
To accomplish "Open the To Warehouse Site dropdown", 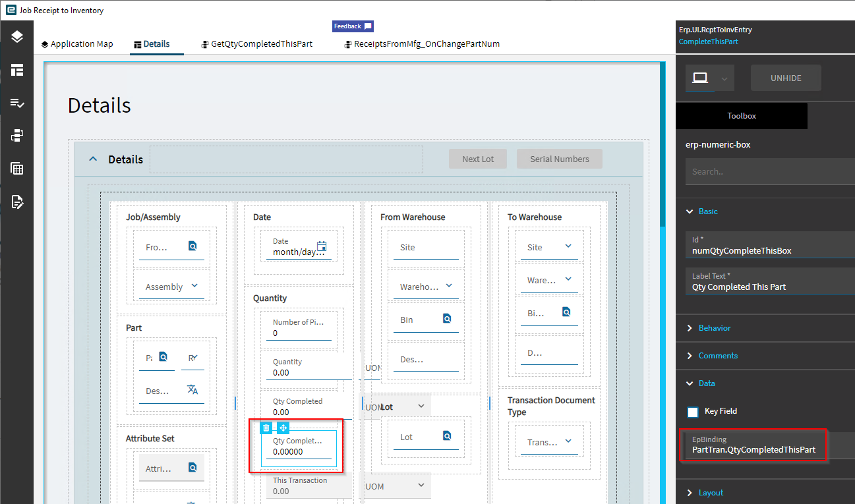I will (568, 246).
